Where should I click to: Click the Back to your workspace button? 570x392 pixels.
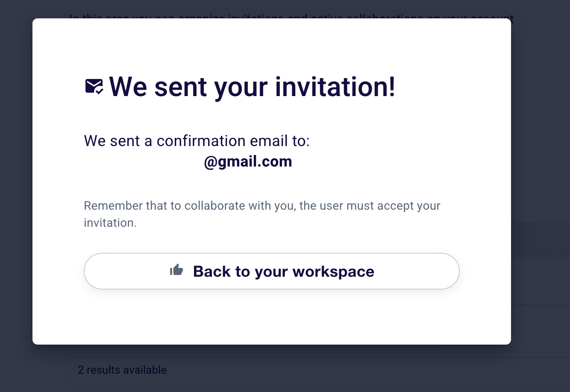coord(272,271)
